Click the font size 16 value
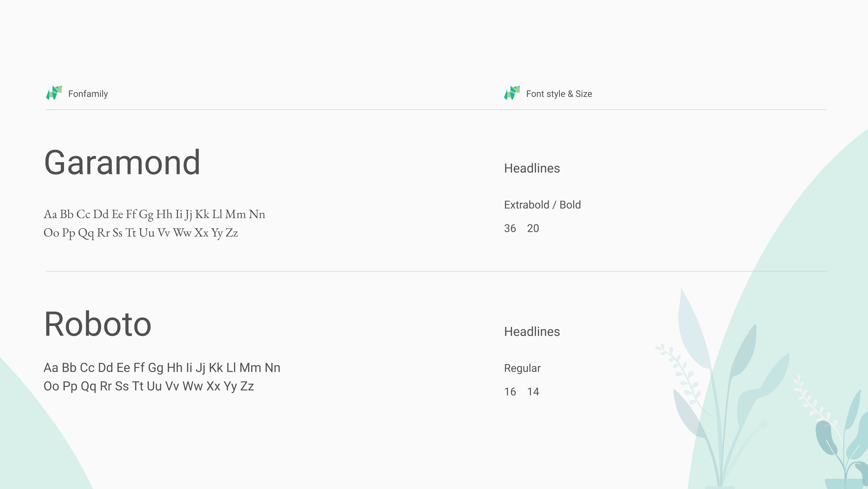868x489 pixels. pos(510,392)
